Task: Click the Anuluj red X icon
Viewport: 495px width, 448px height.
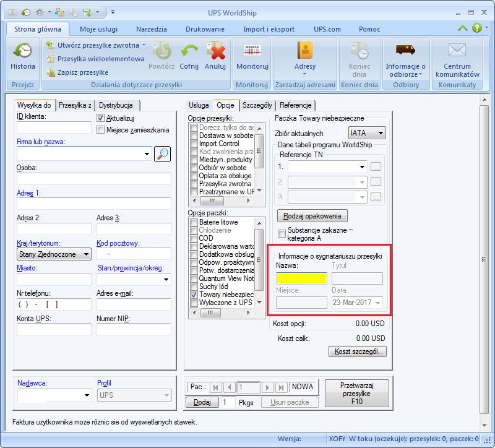Action: 215,51
